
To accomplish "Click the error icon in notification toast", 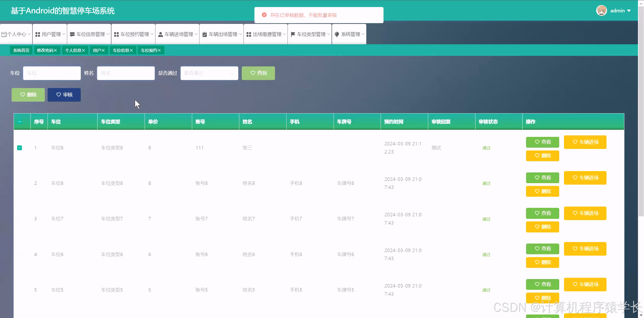I will pyautogui.click(x=264, y=15).
